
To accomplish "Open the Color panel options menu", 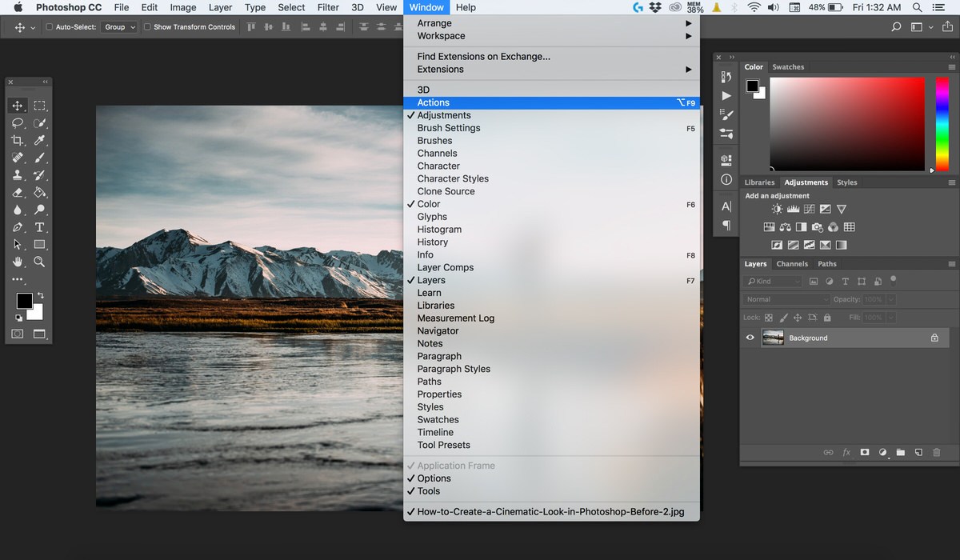I will (x=951, y=67).
